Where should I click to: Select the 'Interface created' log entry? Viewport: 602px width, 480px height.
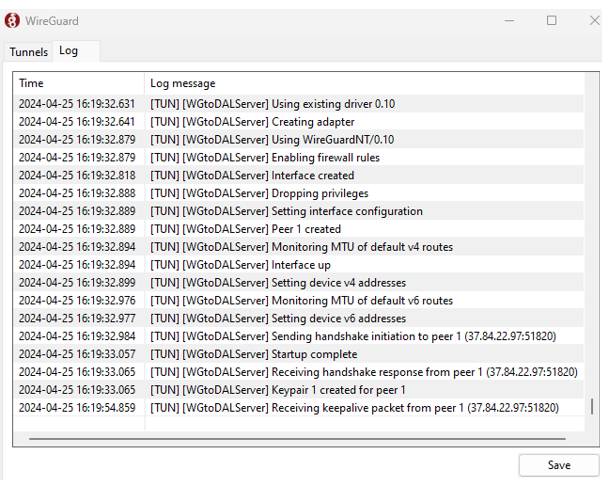coord(298,175)
